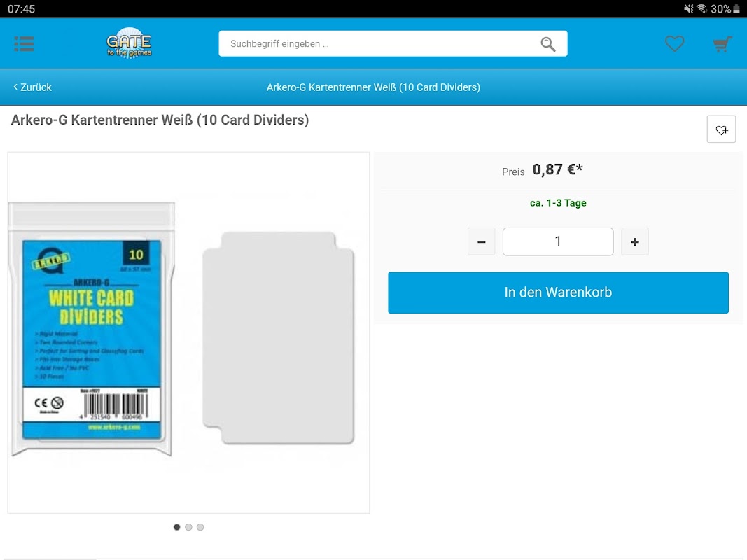
Task: Add item with In den Warenkorb button
Action: pos(559,293)
